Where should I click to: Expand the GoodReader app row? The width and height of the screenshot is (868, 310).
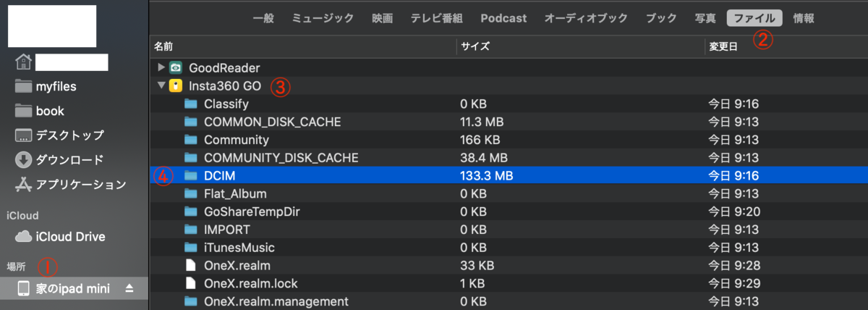point(161,68)
